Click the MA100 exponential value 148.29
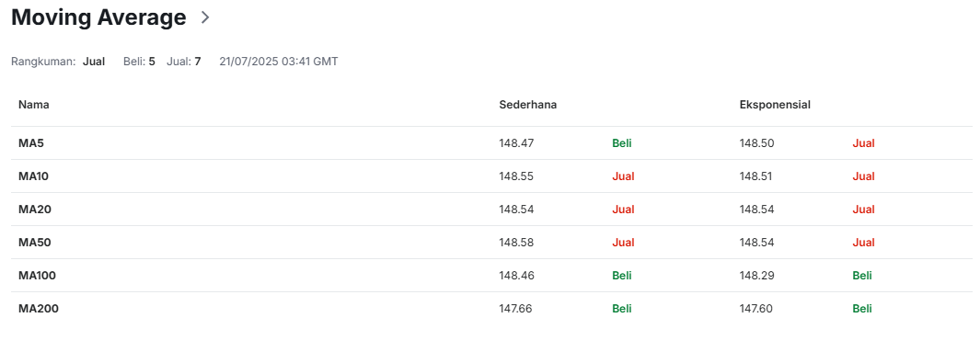 756,275
